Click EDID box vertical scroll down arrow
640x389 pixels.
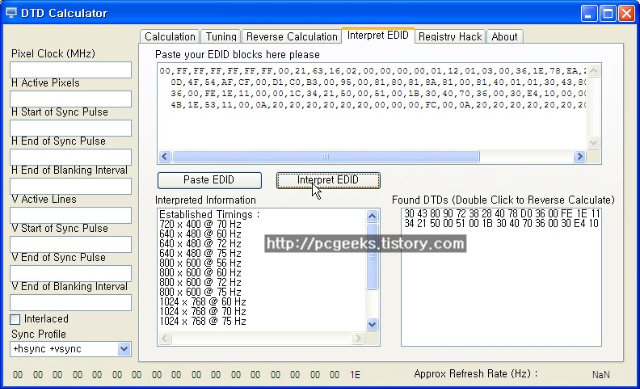(x=593, y=143)
